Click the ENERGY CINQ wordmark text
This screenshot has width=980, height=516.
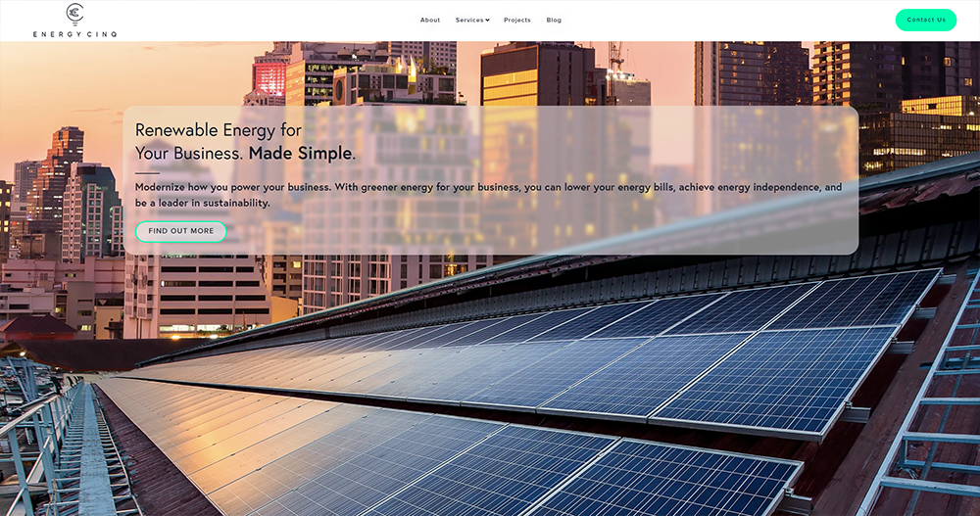(x=74, y=34)
